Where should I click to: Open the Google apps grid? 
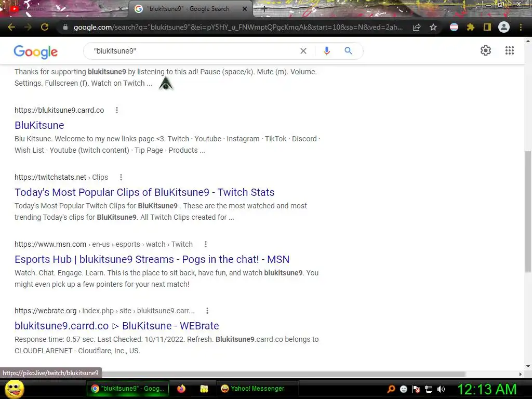point(509,50)
